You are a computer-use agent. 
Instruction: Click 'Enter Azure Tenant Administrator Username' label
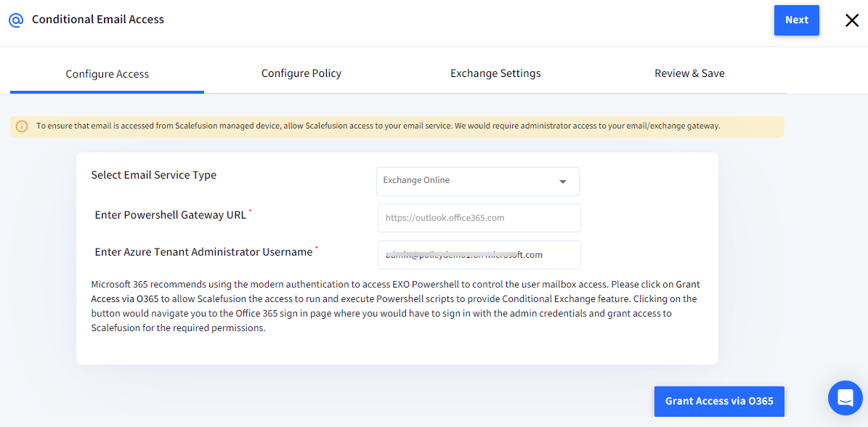click(x=203, y=252)
